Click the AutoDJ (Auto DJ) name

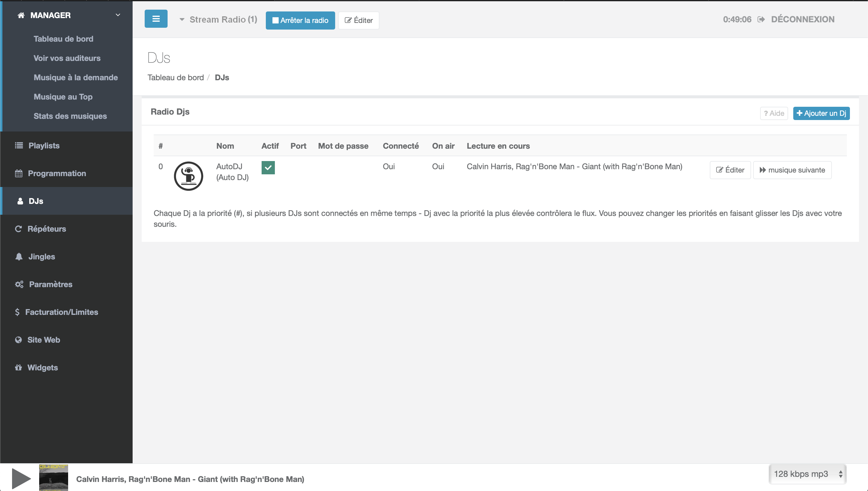pyautogui.click(x=232, y=172)
